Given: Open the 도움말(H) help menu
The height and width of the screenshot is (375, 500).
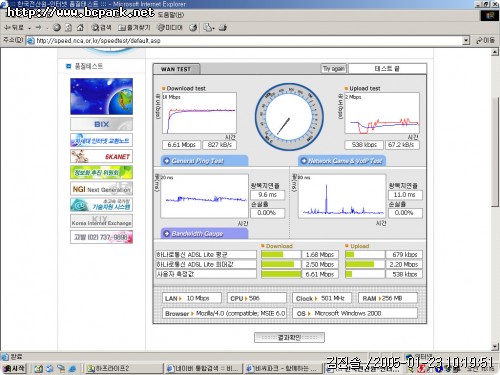Looking at the screenshot, I should pos(171,15).
